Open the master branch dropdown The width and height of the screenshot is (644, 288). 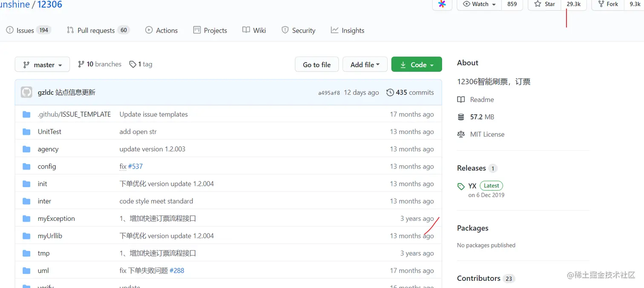click(x=42, y=65)
